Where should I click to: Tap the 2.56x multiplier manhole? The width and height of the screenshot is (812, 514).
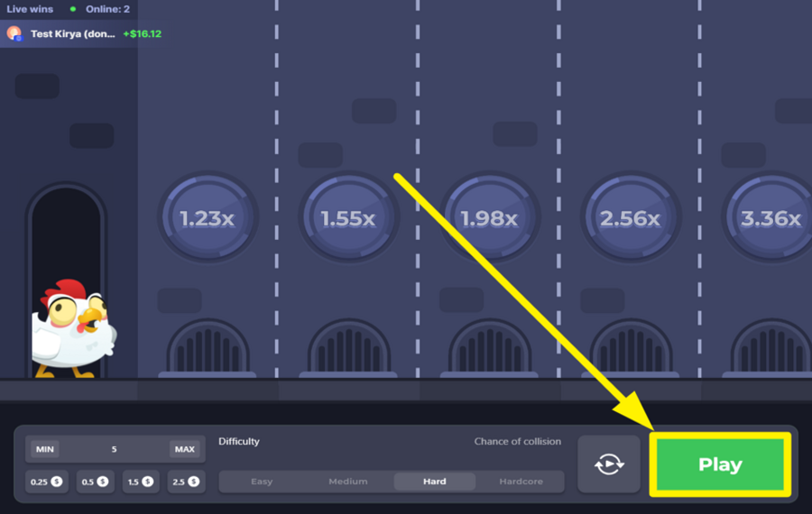[630, 218]
